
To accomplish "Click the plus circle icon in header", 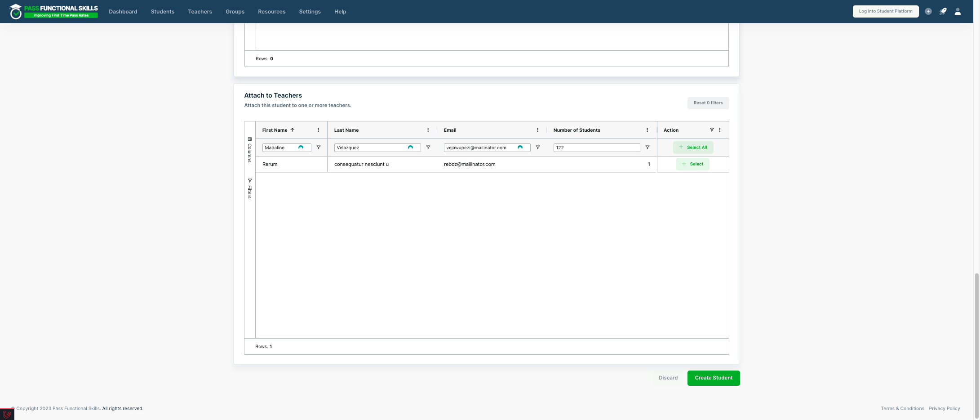I will point(928,11).
